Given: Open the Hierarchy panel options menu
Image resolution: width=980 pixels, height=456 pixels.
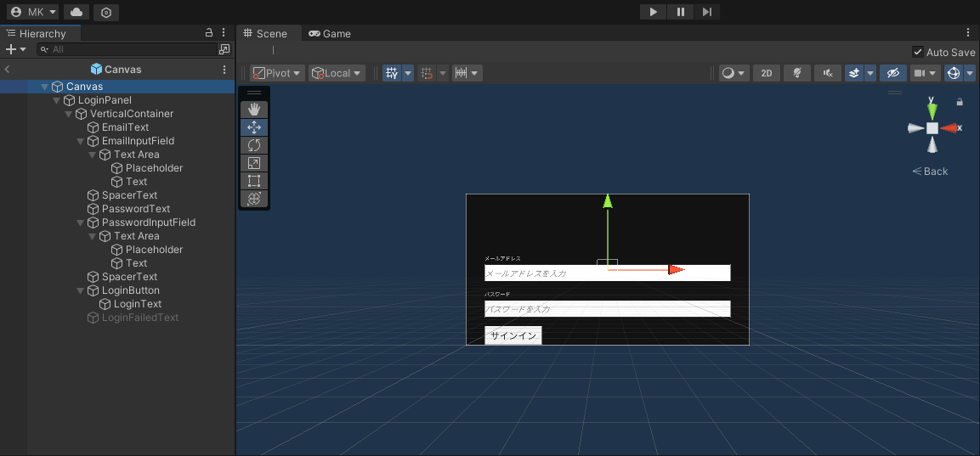Looking at the screenshot, I should pyautogui.click(x=224, y=32).
